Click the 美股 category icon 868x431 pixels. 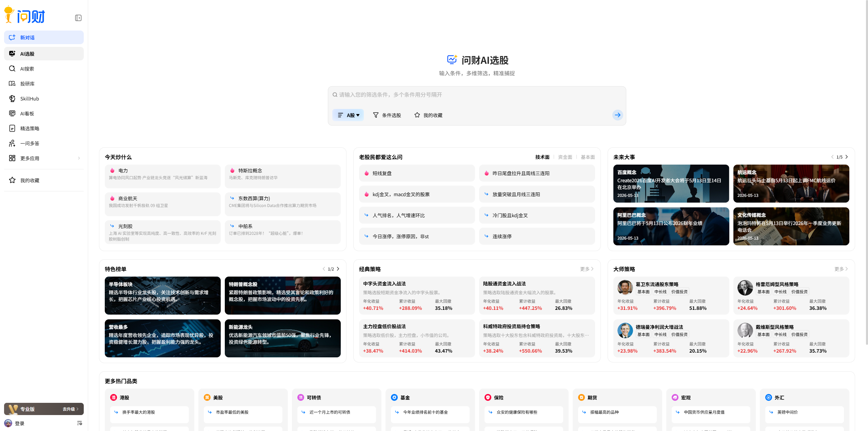click(207, 397)
